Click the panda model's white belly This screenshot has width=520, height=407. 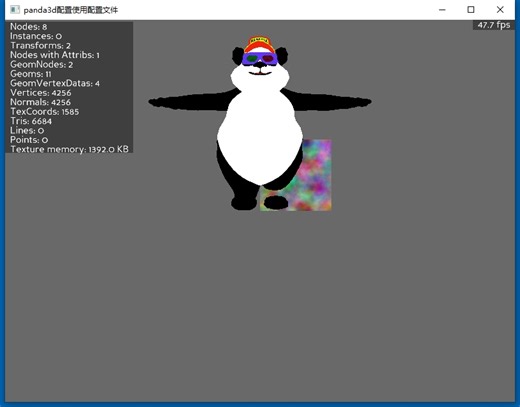(x=260, y=138)
